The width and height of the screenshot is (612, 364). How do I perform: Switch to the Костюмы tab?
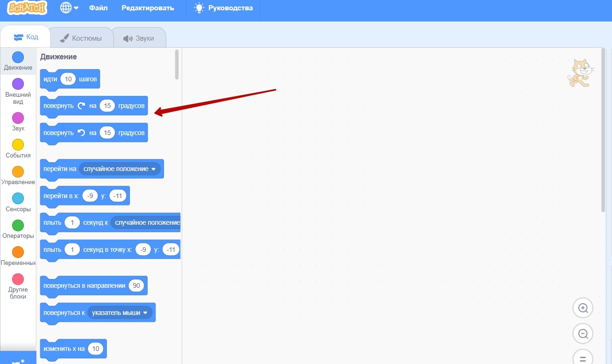click(81, 38)
